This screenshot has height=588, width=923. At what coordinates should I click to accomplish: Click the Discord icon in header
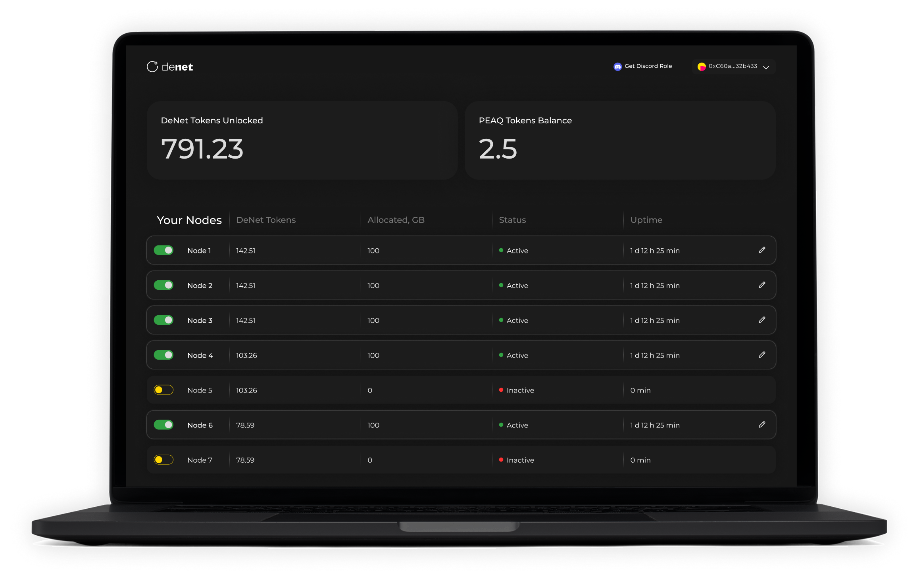pos(617,67)
